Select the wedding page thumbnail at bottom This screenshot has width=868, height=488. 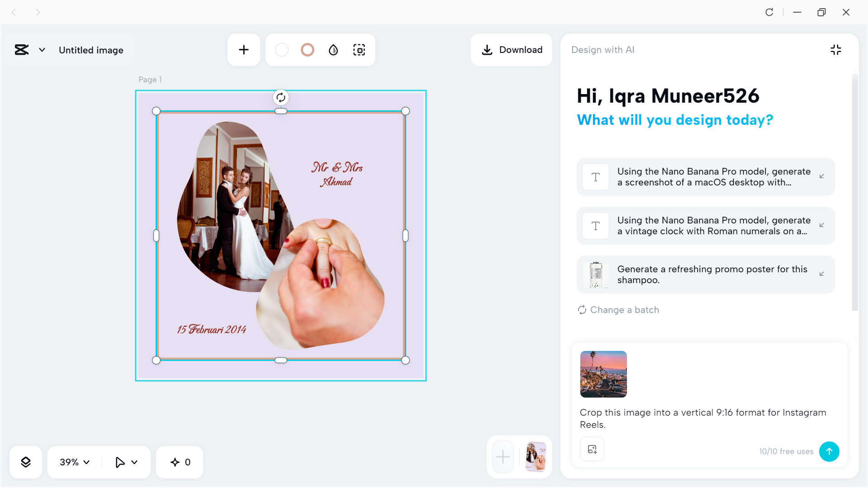click(x=536, y=456)
